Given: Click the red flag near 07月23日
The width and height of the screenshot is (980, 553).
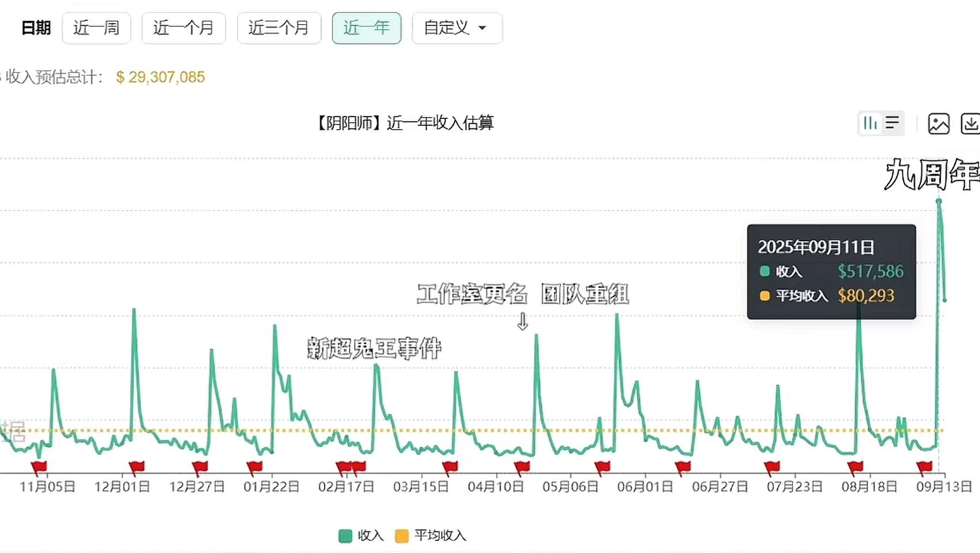Looking at the screenshot, I should 772,467.
